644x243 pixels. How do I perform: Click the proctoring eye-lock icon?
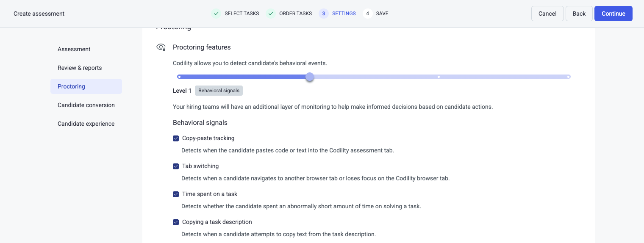pos(161,47)
